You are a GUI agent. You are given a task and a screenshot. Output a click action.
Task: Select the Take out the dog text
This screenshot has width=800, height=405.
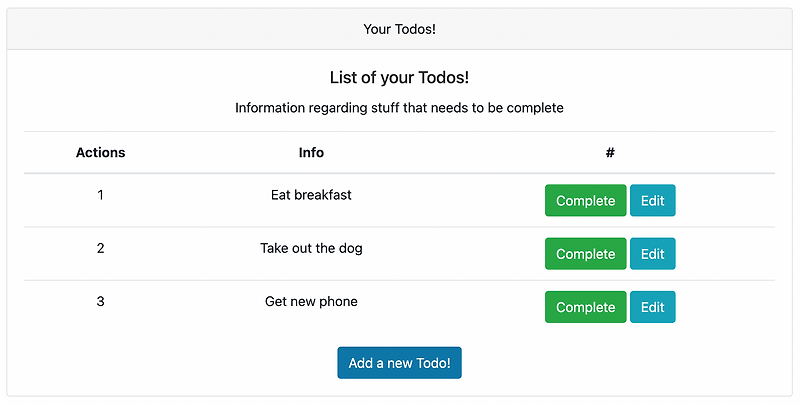click(x=311, y=248)
